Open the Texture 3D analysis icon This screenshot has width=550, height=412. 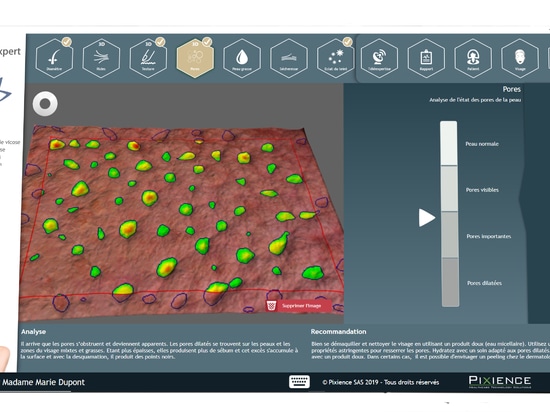[148, 59]
